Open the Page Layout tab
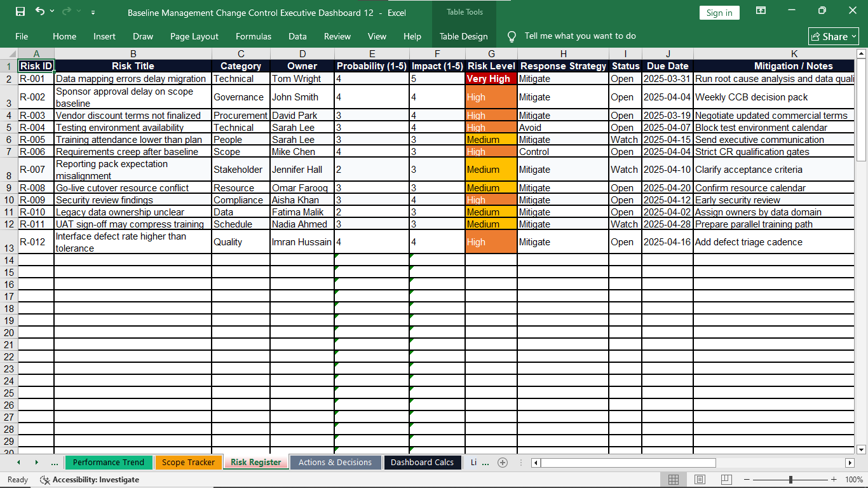 (194, 36)
